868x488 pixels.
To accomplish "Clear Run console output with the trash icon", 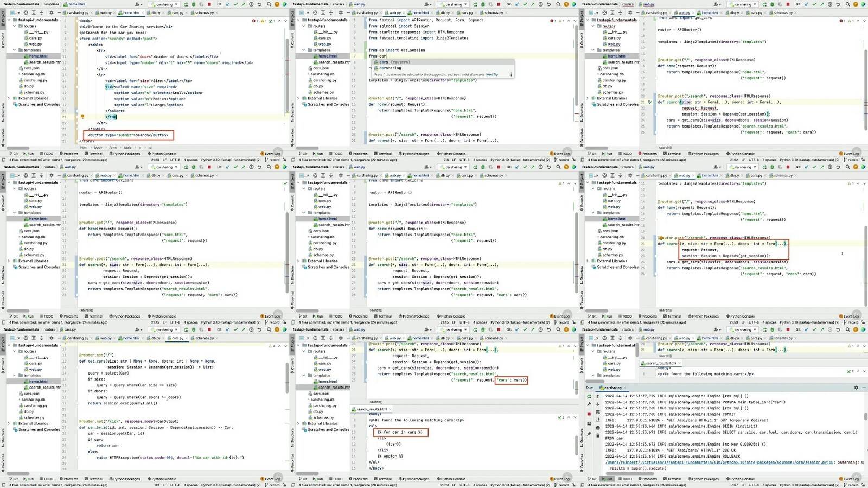I will pyautogui.click(x=598, y=435).
